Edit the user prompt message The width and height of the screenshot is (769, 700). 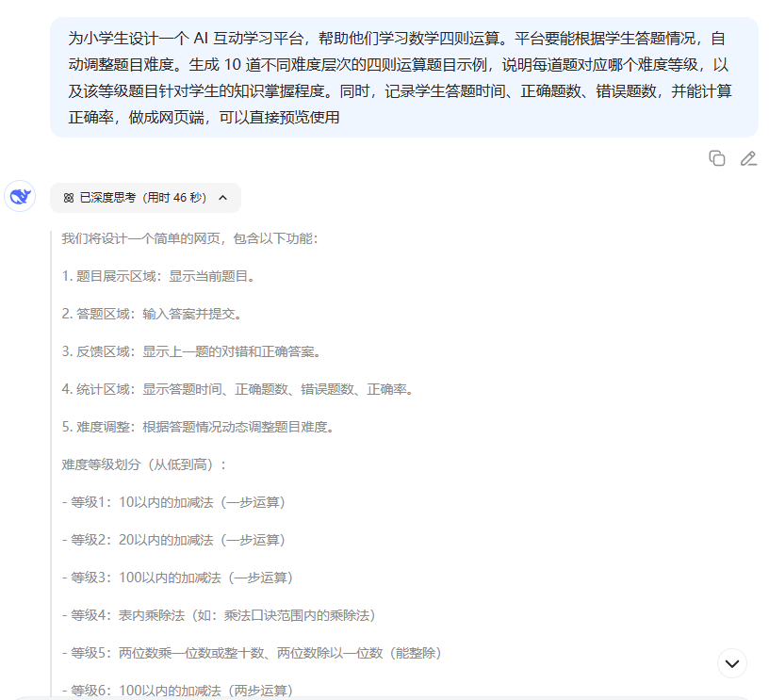pos(748,158)
